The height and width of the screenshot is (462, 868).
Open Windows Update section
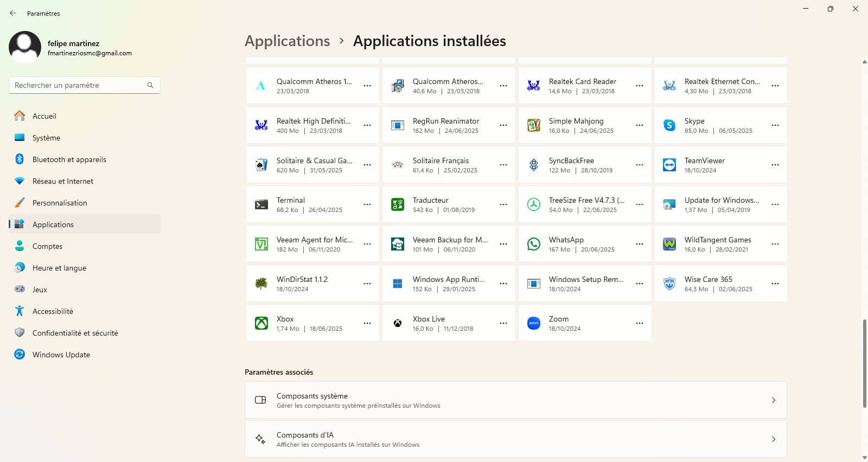coord(85,355)
